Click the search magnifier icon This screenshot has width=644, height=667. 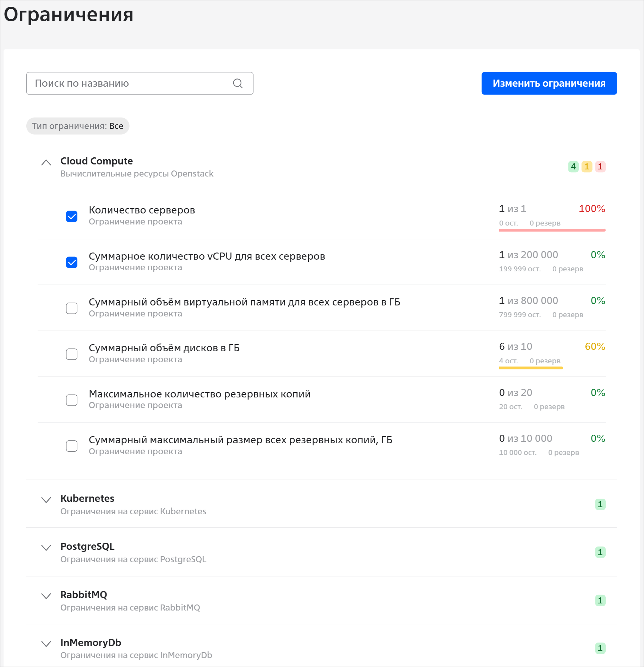(238, 83)
